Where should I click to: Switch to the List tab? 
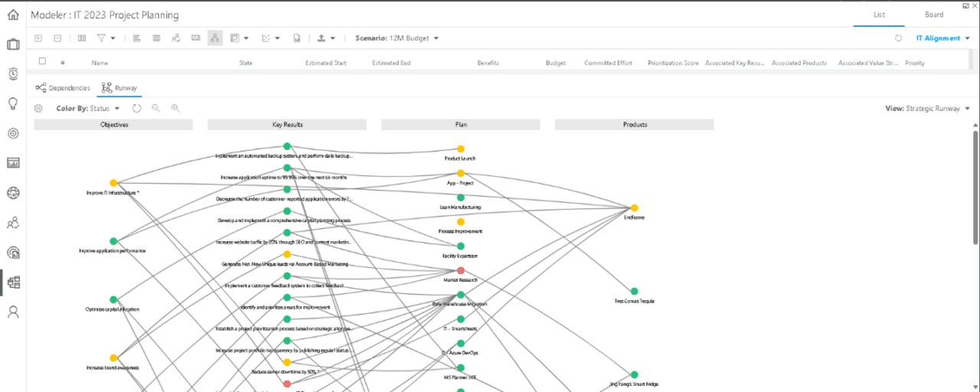(879, 15)
